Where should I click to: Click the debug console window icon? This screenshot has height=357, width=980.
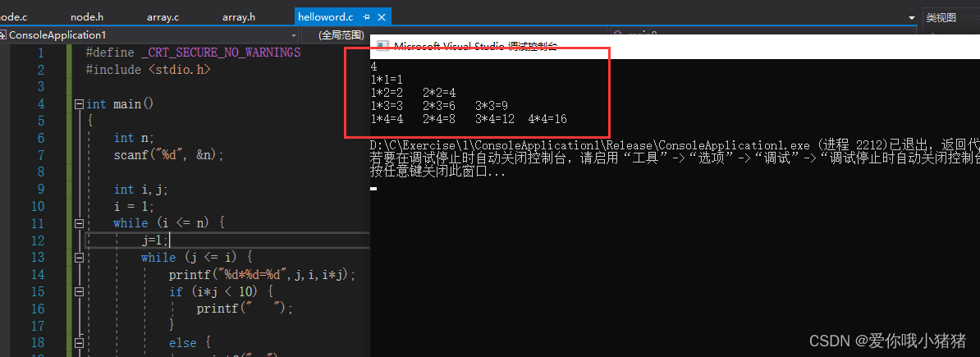click(x=382, y=46)
